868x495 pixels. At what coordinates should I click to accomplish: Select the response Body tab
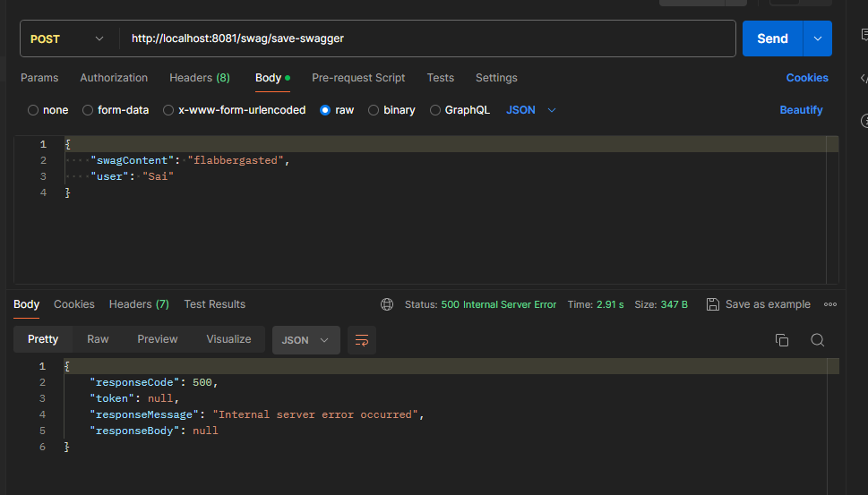(x=27, y=304)
